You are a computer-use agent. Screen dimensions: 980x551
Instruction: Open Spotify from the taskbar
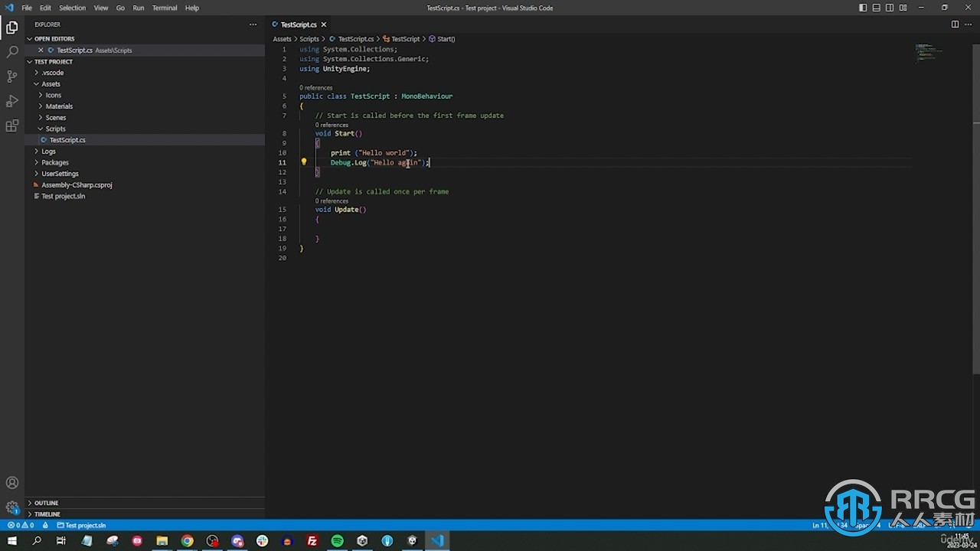[337, 541]
